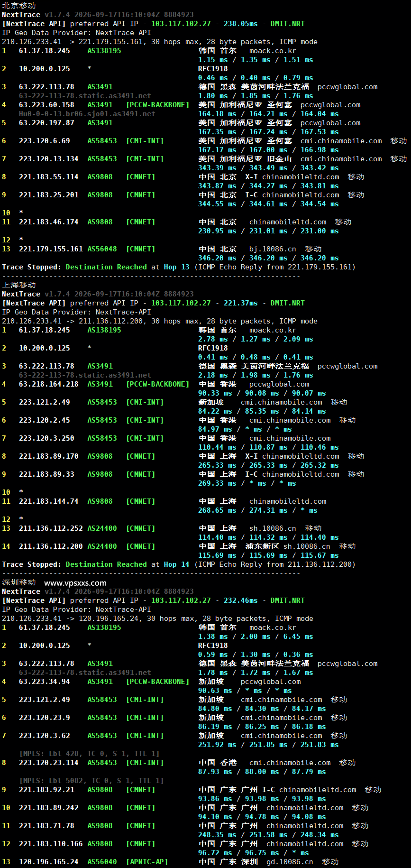
Task: Click hop IP address 63.223.60.158
Action: pyautogui.click(x=46, y=105)
